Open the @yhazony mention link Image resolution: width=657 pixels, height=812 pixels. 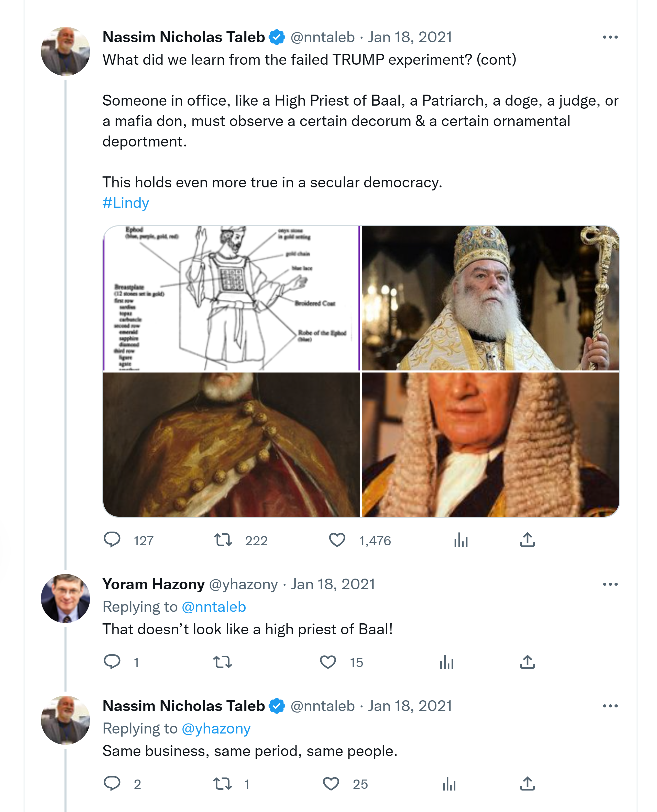click(216, 729)
